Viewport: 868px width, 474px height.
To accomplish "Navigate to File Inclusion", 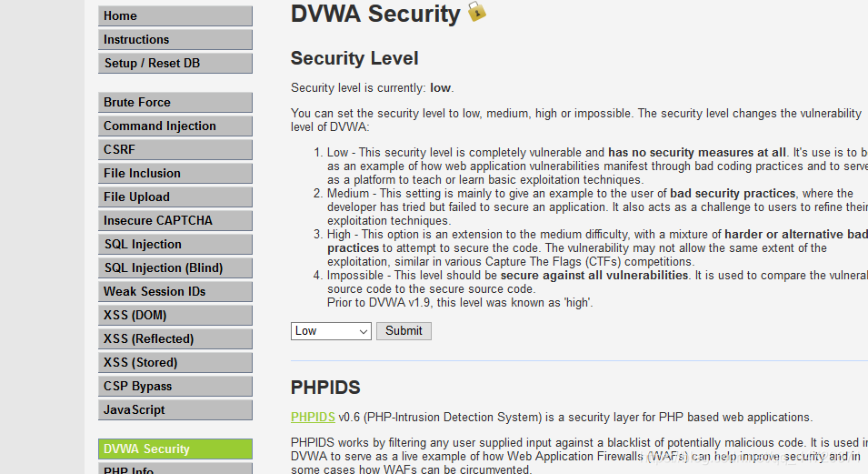I will 175,174.
